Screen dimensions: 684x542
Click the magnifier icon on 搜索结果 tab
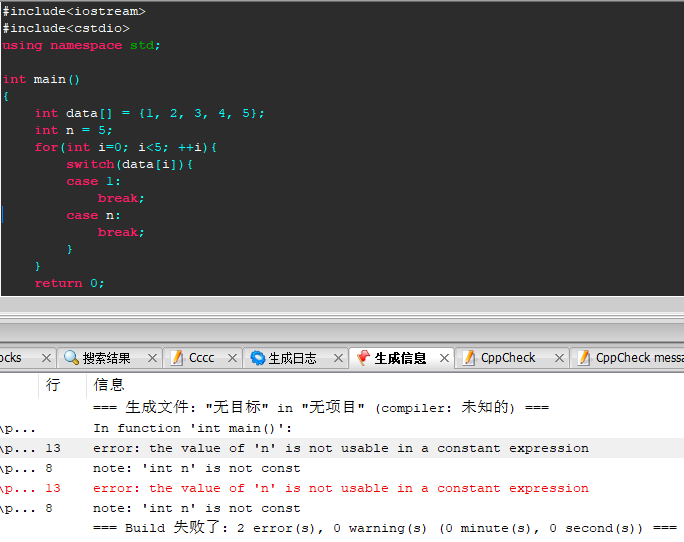point(71,358)
